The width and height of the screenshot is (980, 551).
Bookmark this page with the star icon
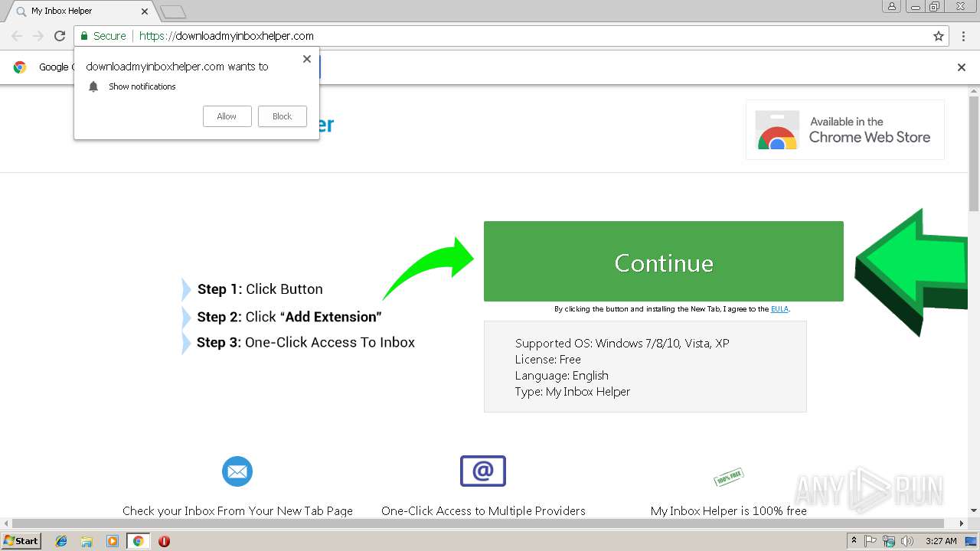coord(939,36)
